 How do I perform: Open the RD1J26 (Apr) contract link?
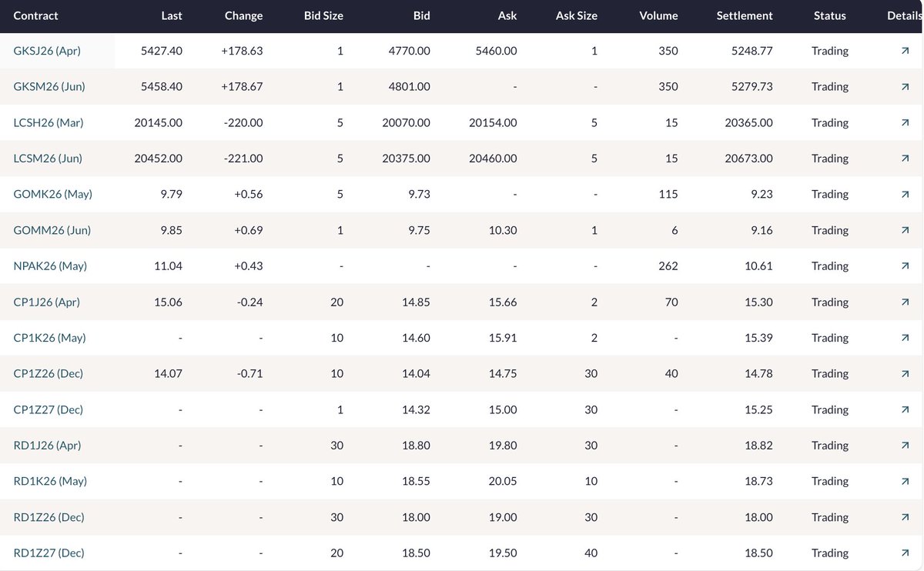[x=47, y=446]
